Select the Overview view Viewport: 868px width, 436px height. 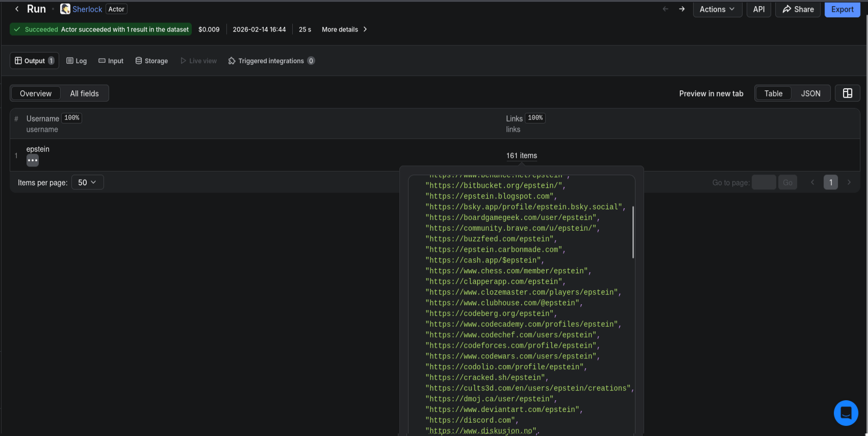pyautogui.click(x=36, y=93)
